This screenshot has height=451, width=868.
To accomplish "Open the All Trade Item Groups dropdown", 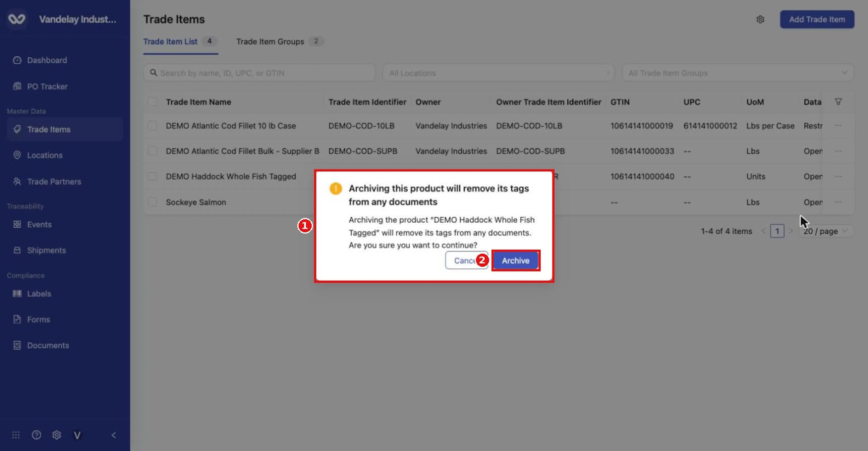I will pos(738,73).
